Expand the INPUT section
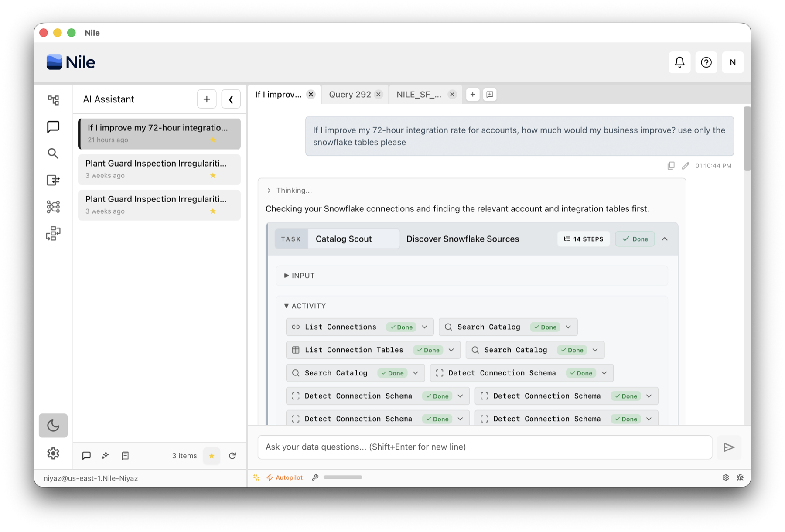Viewport: 785px width, 532px height. coord(300,276)
